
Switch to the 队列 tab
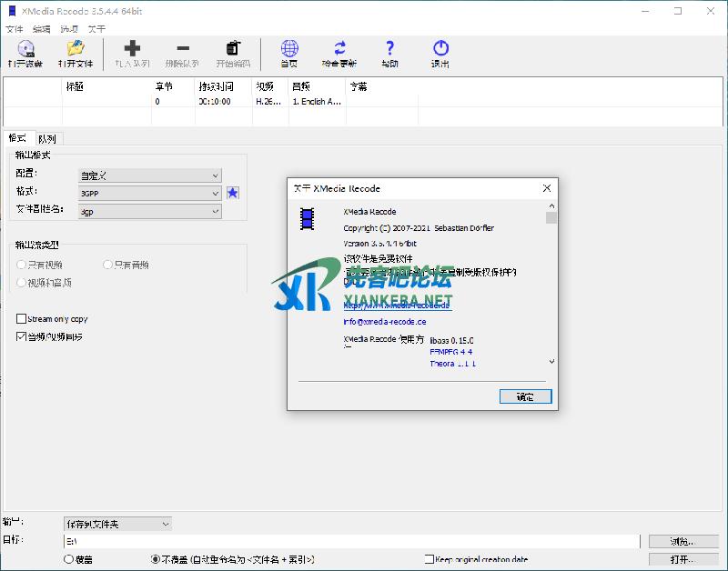click(x=46, y=139)
